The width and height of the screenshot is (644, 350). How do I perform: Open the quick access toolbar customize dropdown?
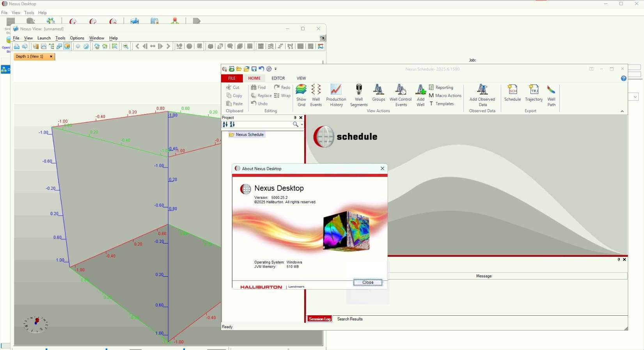click(275, 69)
